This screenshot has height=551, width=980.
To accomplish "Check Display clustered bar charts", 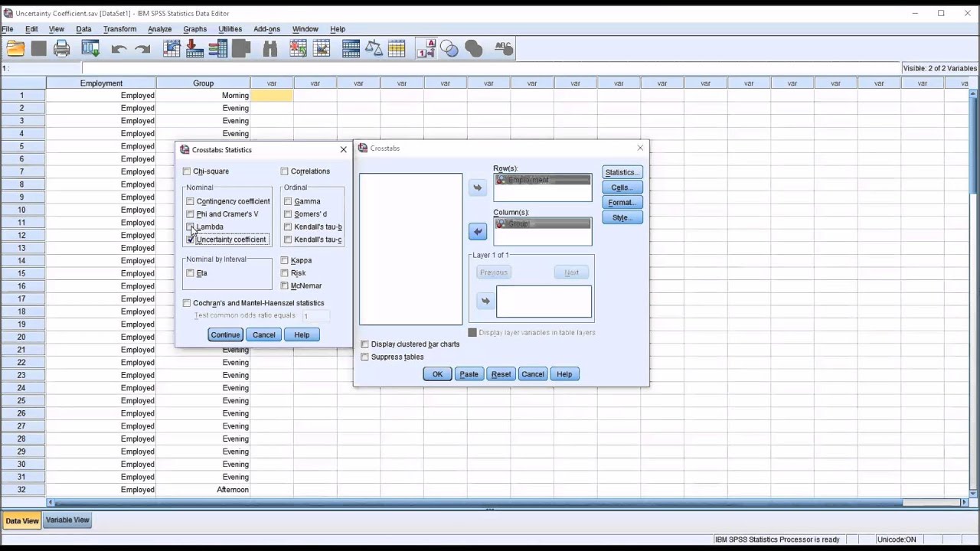I will coord(364,344).
